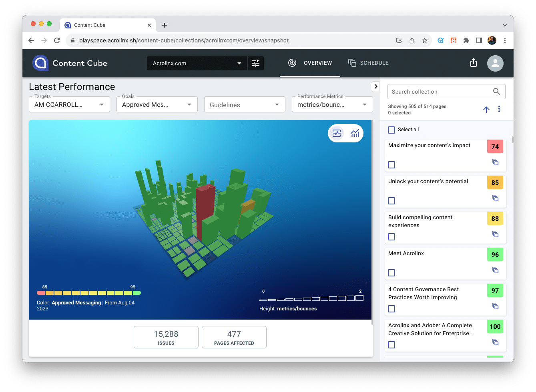This screenshot has height=392, width=536.
Task: Click copy icon for Unlock your content's potential
Action: click(495, 198)
